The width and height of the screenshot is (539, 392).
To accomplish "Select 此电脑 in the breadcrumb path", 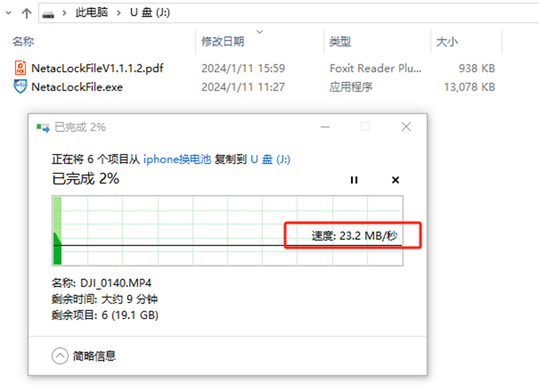I will [92, 12].
